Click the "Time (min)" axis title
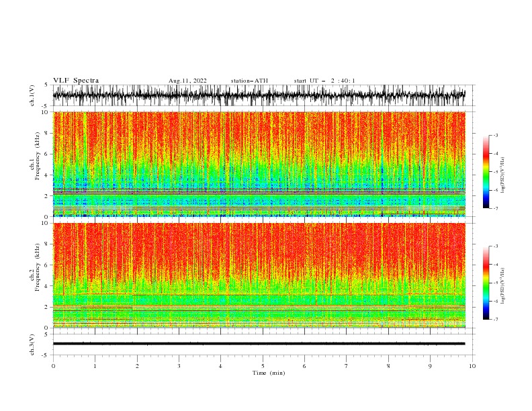This screenshot has height=411, width=532. [269, 373]
